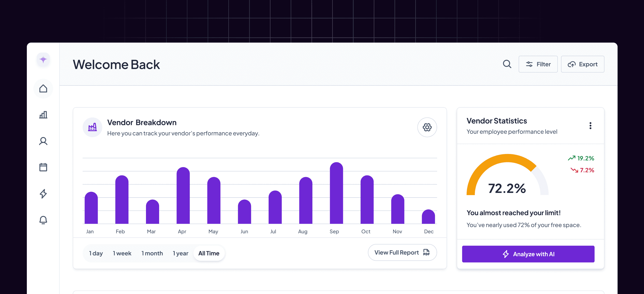644x294 pixels.
Task: Select the All Time tab
Action: [209, 253]
